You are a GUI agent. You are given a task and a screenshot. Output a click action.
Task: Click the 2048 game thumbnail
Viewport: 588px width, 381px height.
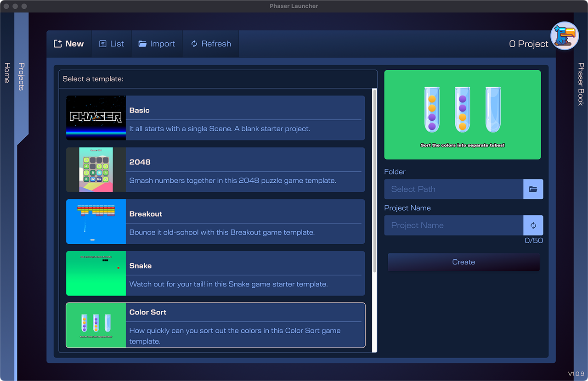coord(96,170)
